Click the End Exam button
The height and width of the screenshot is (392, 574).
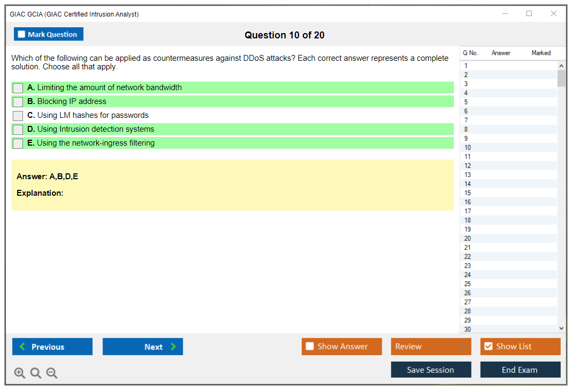coord(520,369)
